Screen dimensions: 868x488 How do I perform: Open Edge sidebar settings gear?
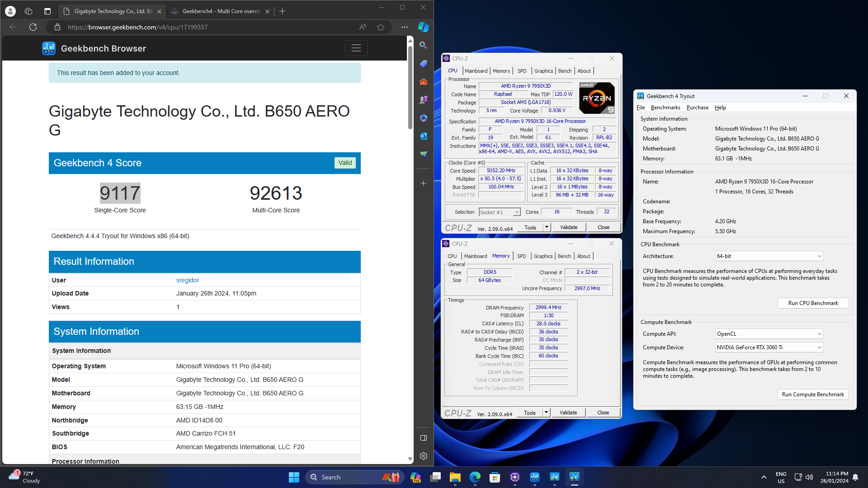tap(423, 456)
